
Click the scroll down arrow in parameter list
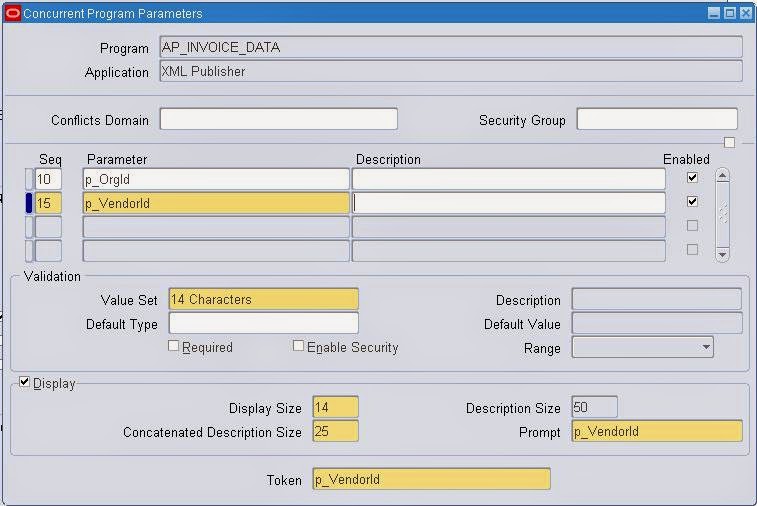(722, 254)
